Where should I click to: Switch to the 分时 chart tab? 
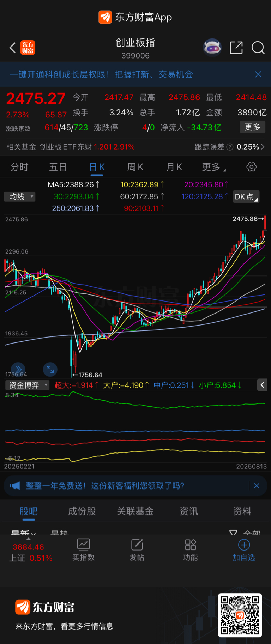click(19, 167)
